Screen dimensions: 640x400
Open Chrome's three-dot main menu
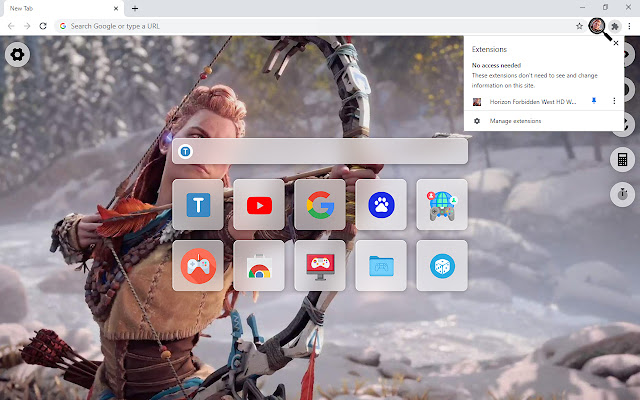(x=629, y=26)
